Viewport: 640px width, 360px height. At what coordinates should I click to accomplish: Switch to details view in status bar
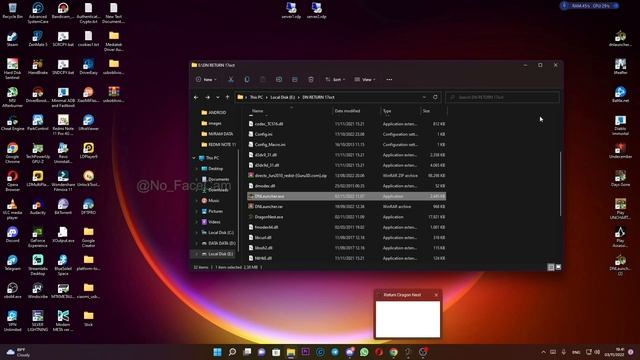[551, 267]
